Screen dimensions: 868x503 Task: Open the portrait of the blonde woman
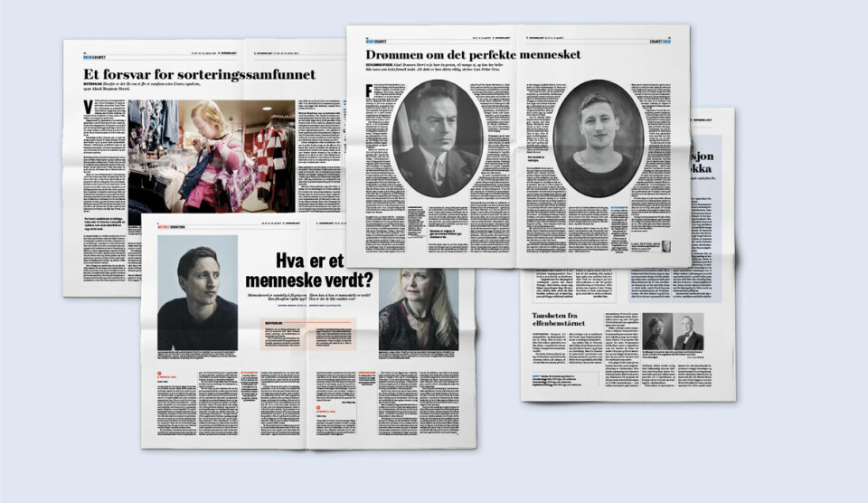tap(419, 309)
